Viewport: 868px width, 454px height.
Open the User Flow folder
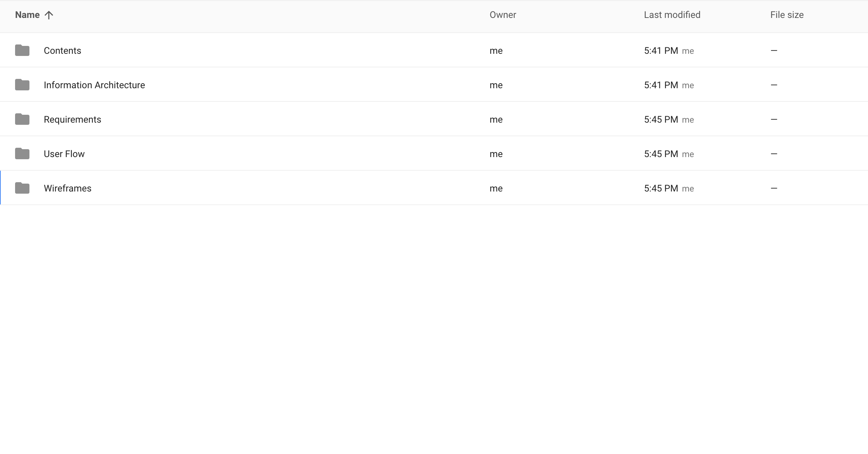click(x=64, y=153)
